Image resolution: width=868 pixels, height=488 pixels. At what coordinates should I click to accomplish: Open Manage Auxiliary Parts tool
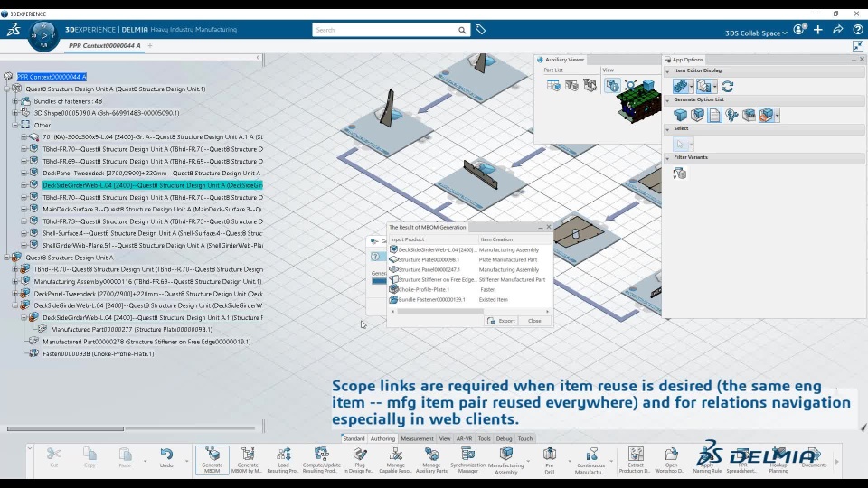[x=431, y=460]
